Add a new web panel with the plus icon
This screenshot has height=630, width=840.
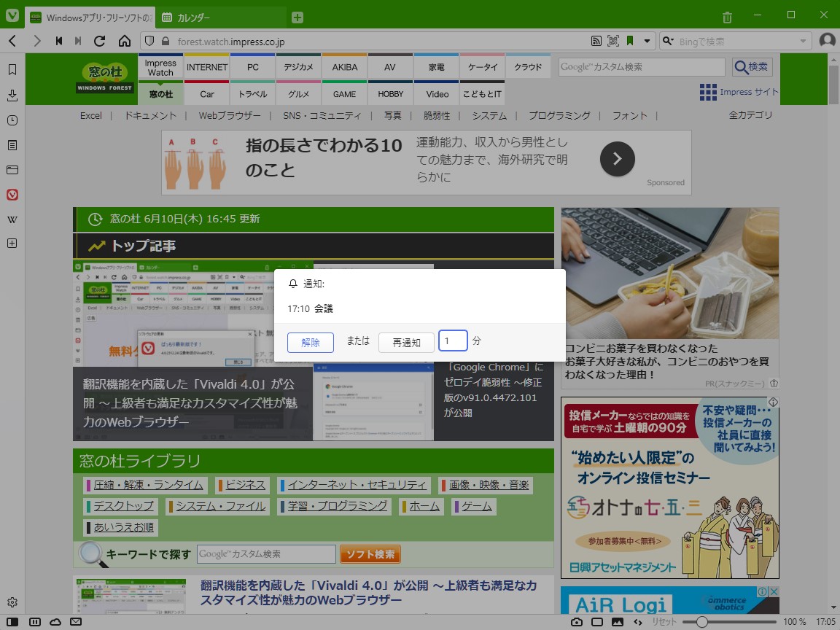click(12, 244)
